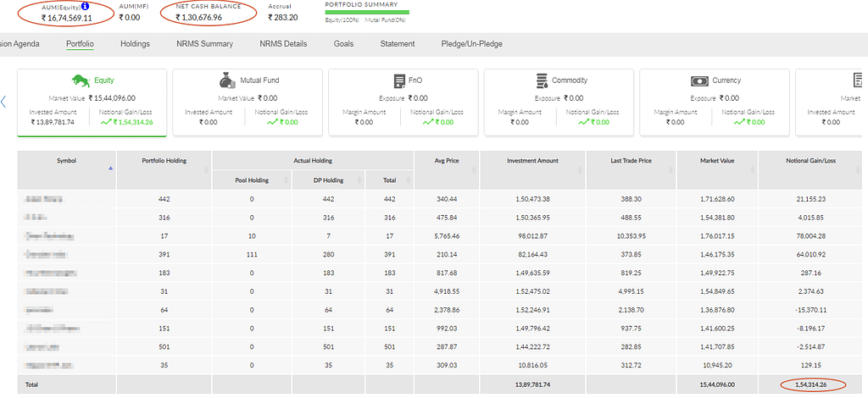Click the Commodity stack icon
The width and height of the screenshot is (868, 398).
click(x=542, y=80)
